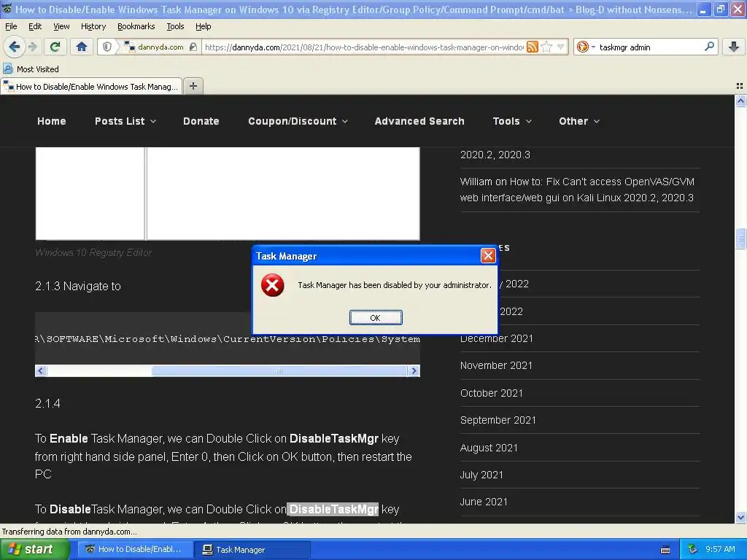Image resolution: width=747 pixels, height=560 pixels.
Task: Open the Windows Start menu
Action: 34,549
